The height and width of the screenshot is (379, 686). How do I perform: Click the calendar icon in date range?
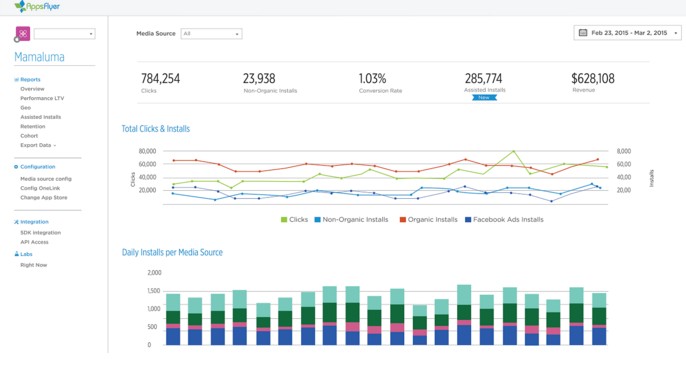583,33
